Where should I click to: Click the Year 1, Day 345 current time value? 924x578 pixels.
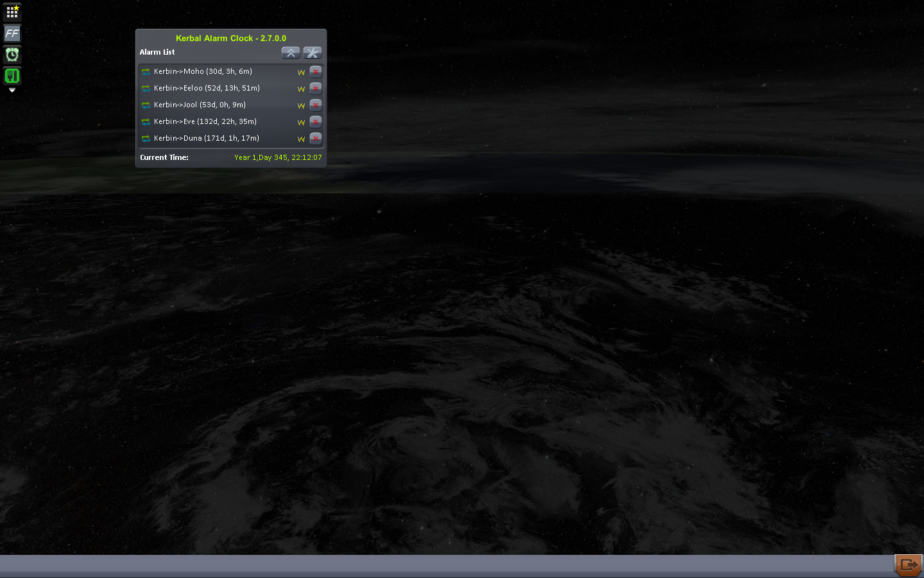[x=278, y=157]
